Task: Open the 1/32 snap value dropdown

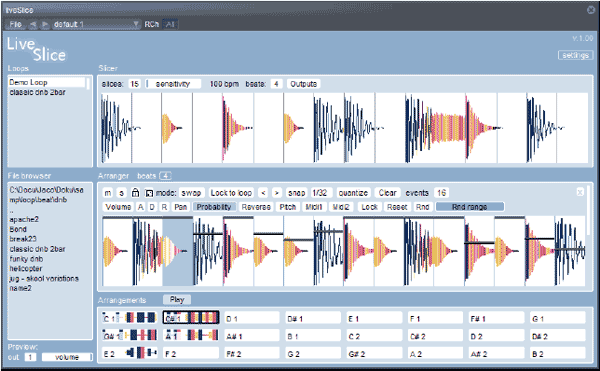Action: click(320, 193)
